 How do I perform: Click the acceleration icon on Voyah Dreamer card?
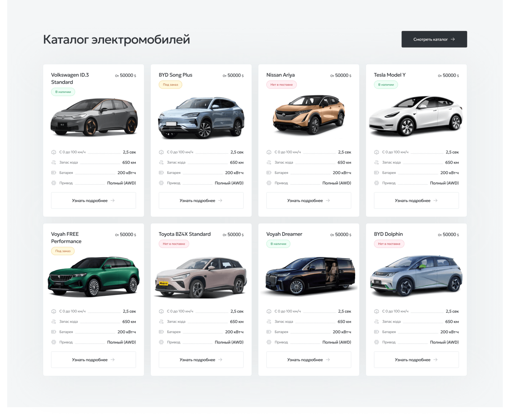click(269, 311)
